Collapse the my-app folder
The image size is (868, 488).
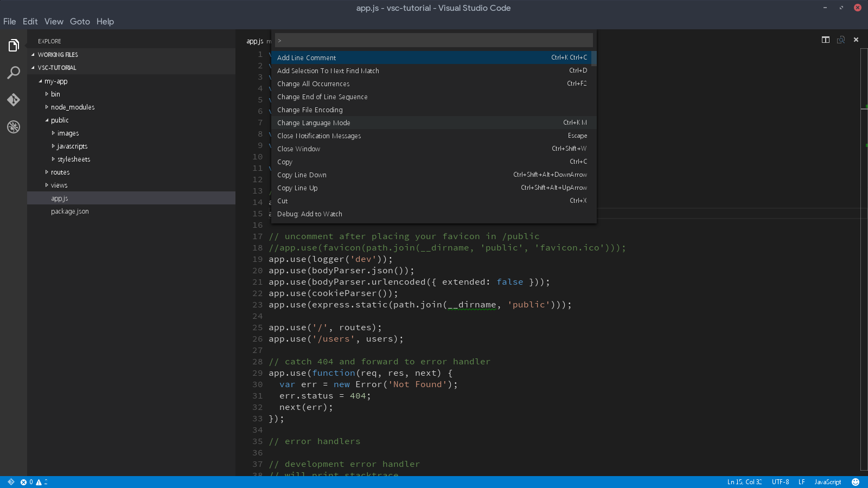click(131, 81)
